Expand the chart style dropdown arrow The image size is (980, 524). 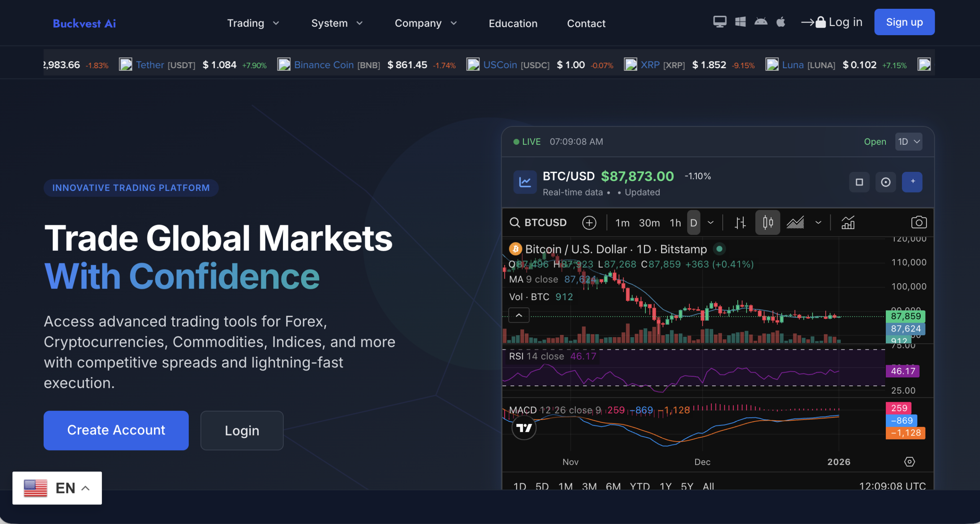click(x=819, y=222)
